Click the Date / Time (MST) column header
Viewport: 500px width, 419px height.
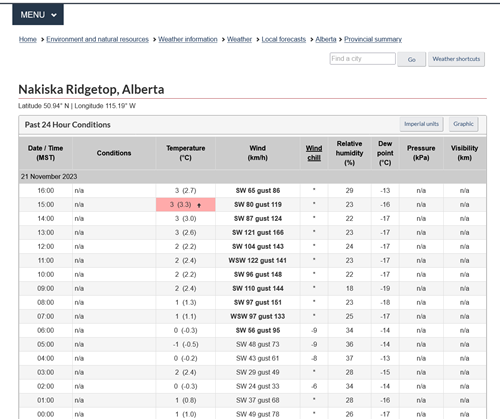46,153
